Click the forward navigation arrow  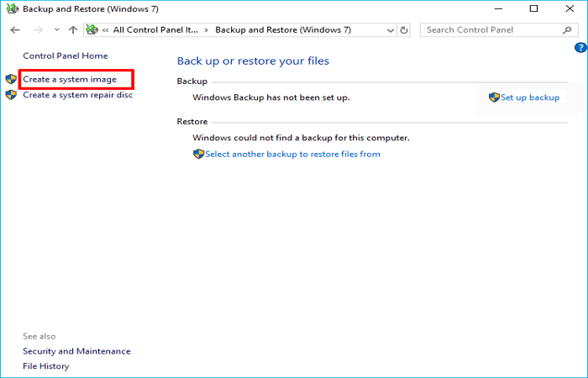coord(38,30)
